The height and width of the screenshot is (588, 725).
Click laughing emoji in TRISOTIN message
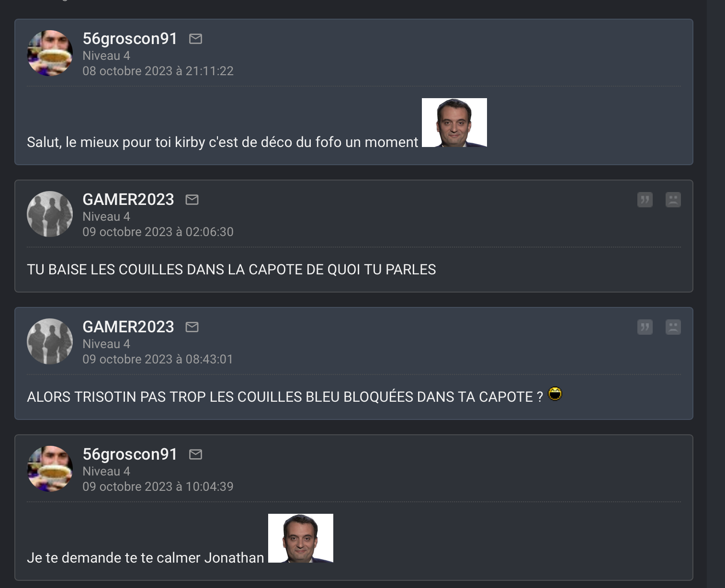point(555,394)
